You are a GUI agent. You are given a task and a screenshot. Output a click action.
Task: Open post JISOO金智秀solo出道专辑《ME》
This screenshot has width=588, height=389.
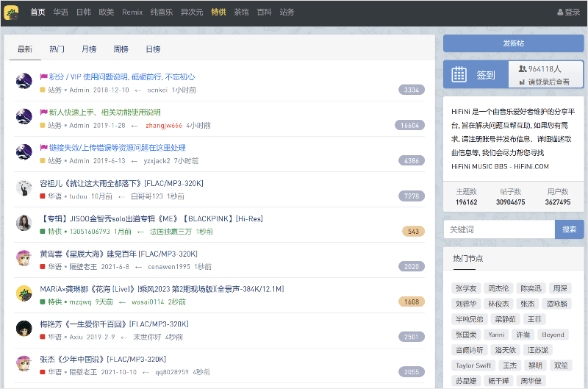pyautogui.click(x=151, y=218)
